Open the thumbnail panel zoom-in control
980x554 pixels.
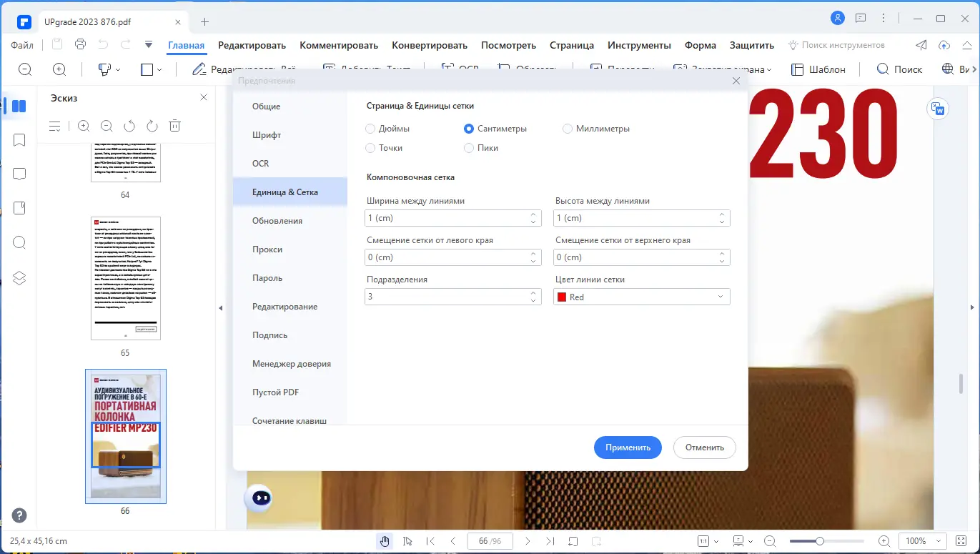pos(83,126)
